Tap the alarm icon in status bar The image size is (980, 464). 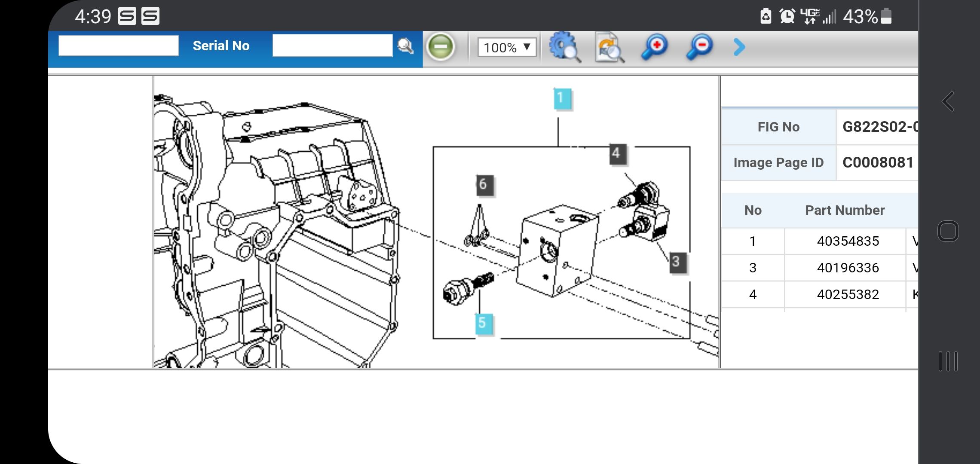(787, 16)
